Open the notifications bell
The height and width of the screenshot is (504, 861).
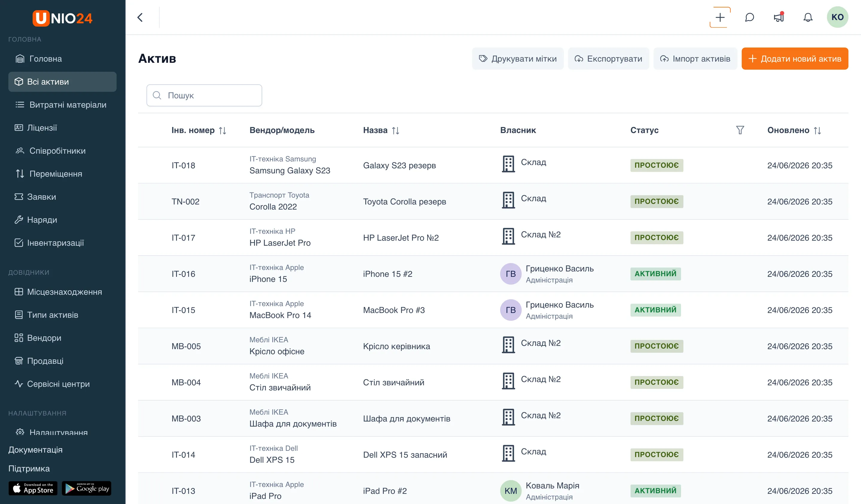(808, 17)
